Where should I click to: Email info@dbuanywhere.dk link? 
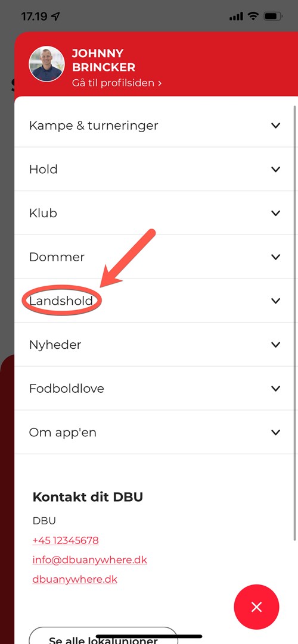89,560
